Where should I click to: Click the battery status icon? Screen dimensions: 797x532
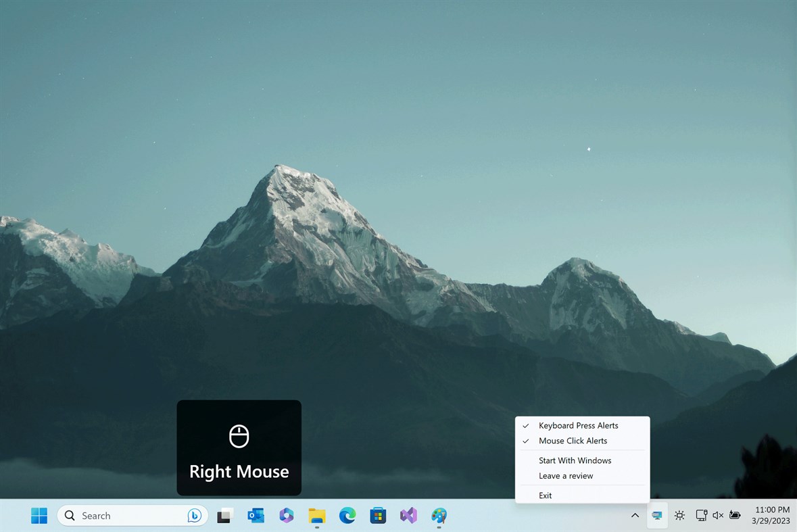(735, 515)
